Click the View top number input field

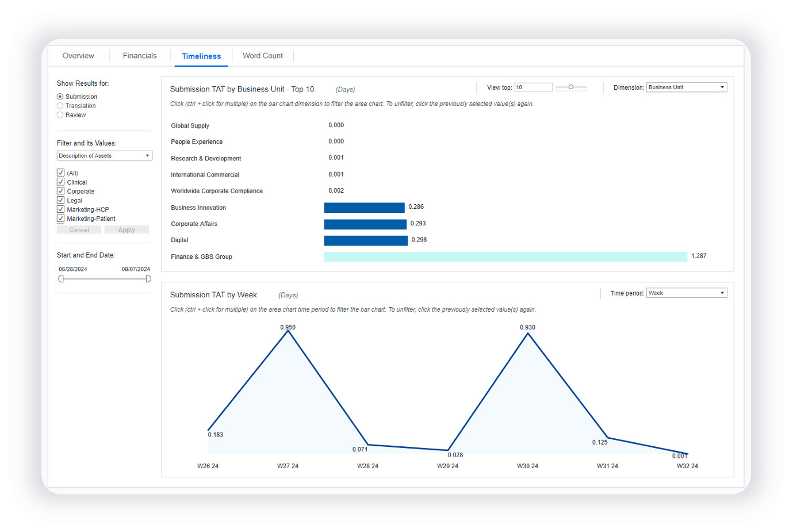pos(533,87)
